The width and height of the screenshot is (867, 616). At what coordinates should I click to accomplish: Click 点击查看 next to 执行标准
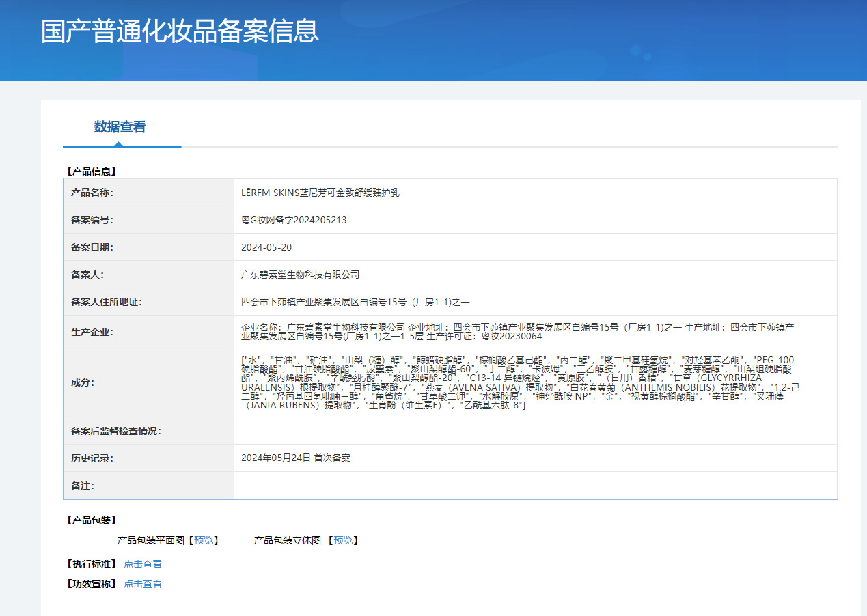click(x=143, y=564)
